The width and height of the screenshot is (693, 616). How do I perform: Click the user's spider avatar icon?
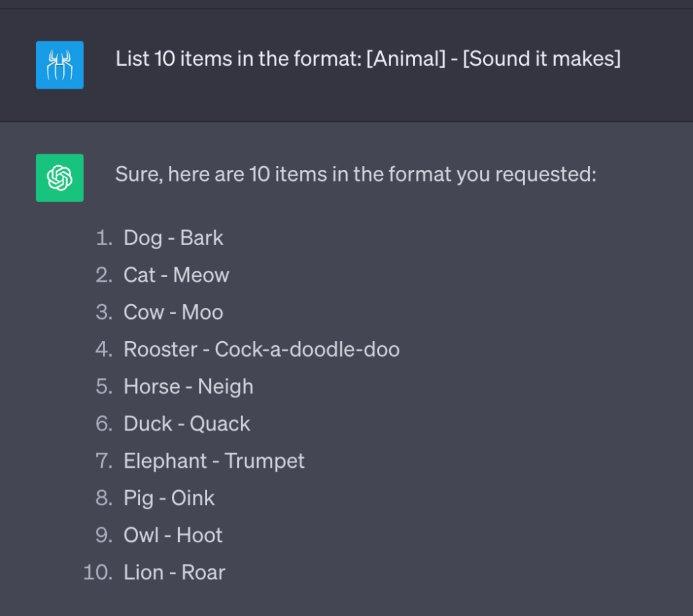point(60,65)
